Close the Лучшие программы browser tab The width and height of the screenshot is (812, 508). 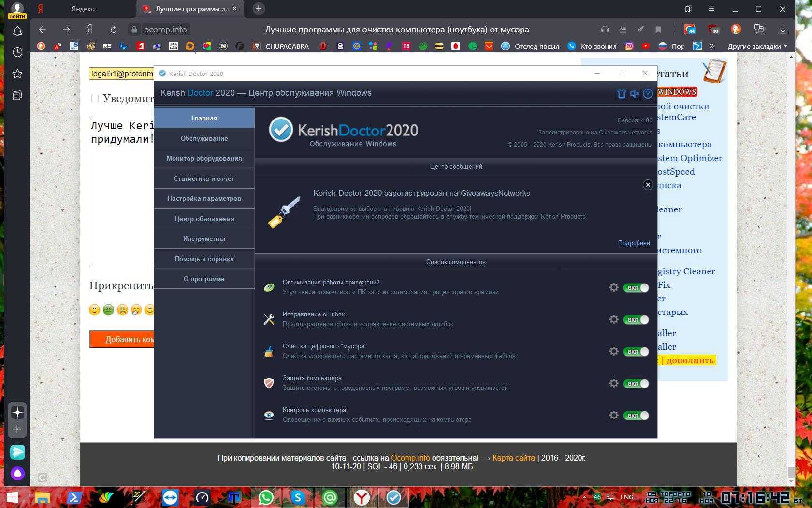coord(235,9)
